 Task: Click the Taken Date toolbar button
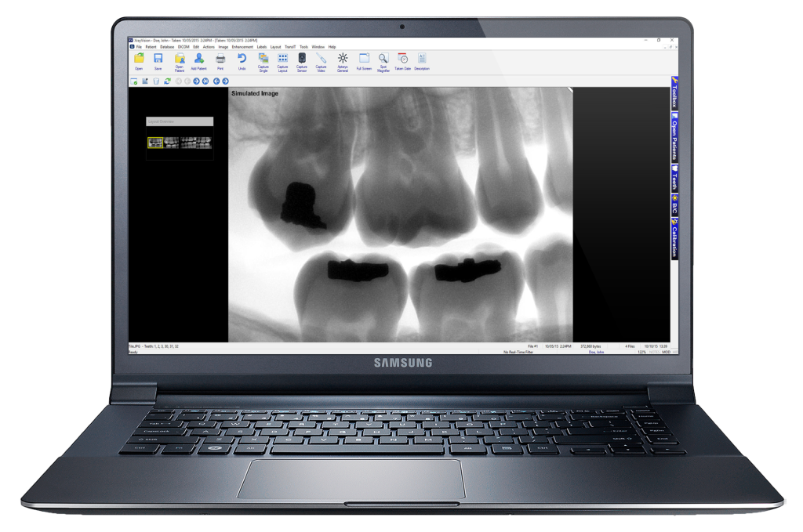[x=403, y=60]
